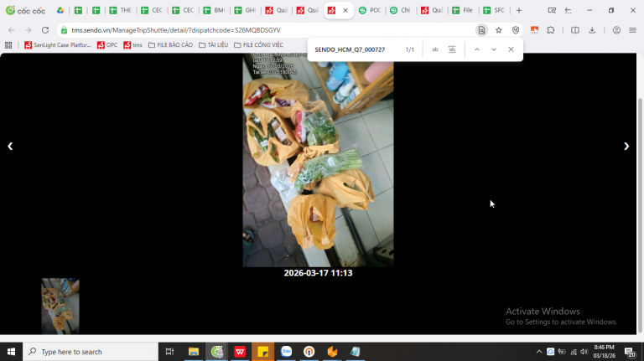644x361 pixels.
Task: Toggle whole word match in find bar
Action: [452, 49]
